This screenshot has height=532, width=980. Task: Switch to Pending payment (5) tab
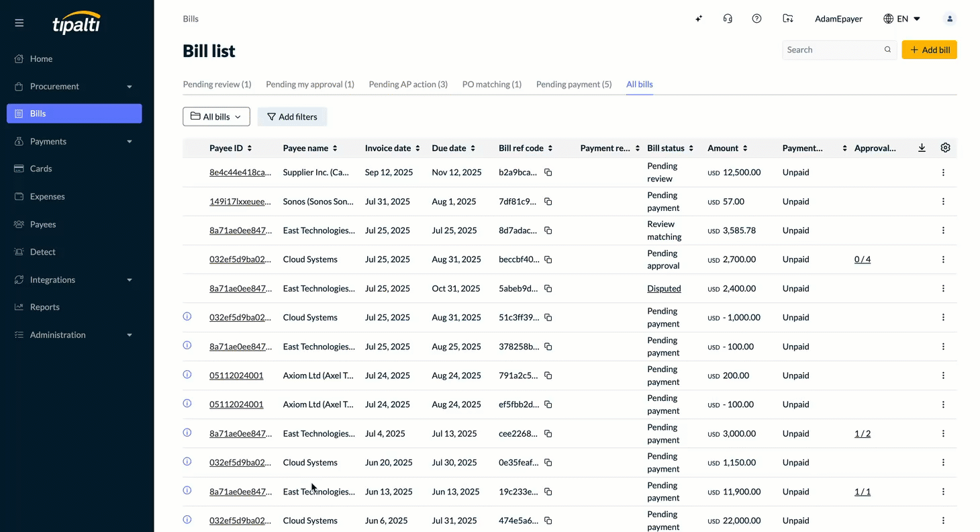pyautogui.click(x=574, y=85)
